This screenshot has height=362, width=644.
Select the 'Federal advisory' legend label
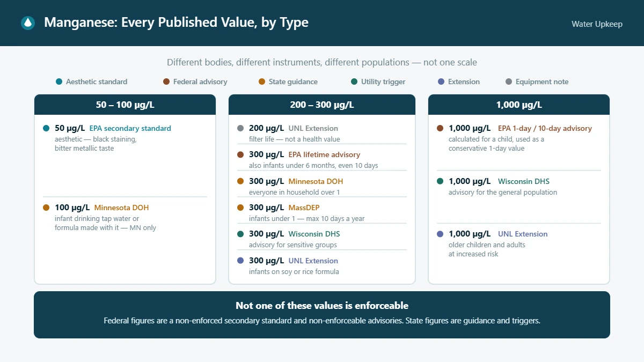click(200, 82)
